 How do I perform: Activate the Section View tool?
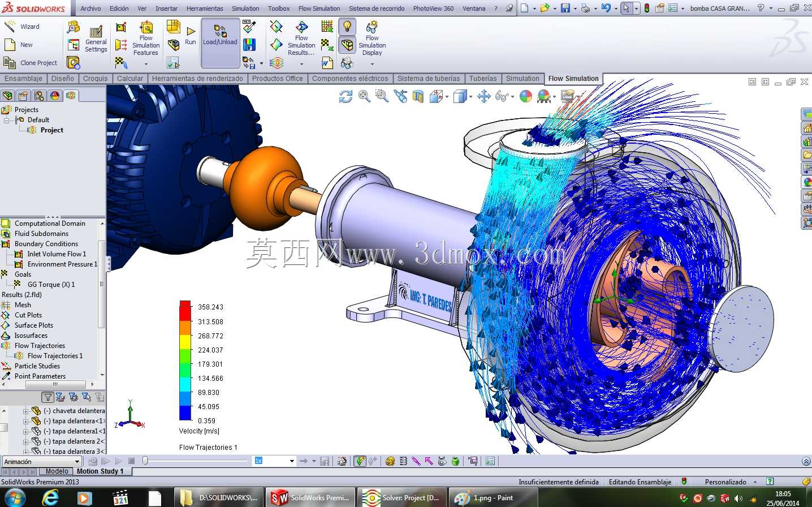click(418, 97)
